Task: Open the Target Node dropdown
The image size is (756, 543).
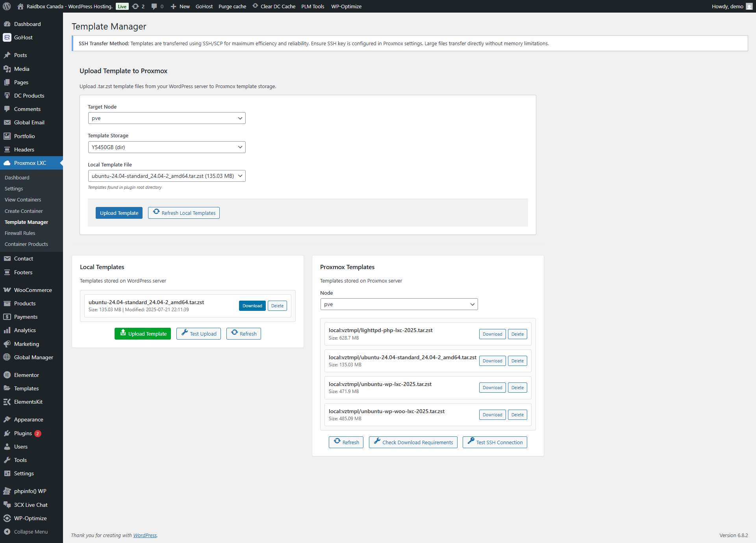Action: coord(167,118)
